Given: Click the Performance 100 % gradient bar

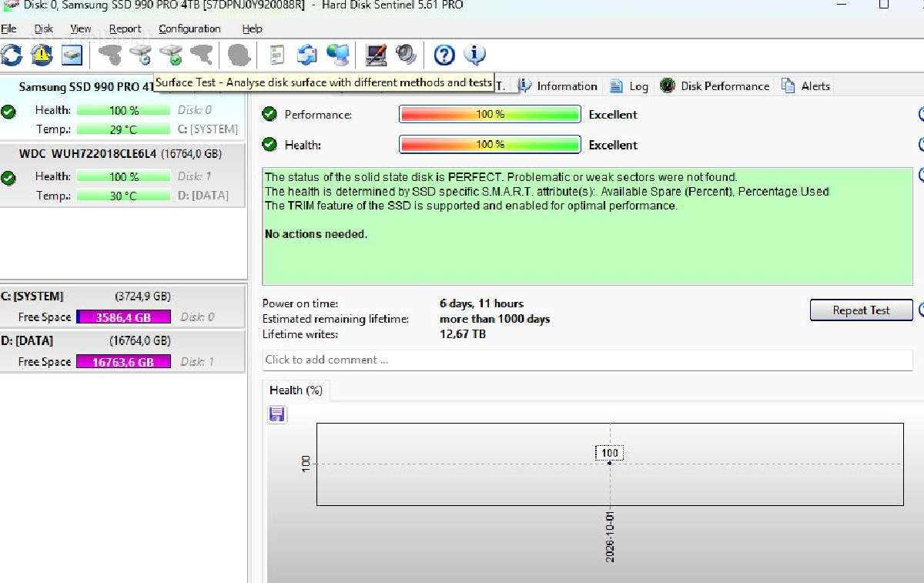Looking at the screenshot, I should 490,114.
